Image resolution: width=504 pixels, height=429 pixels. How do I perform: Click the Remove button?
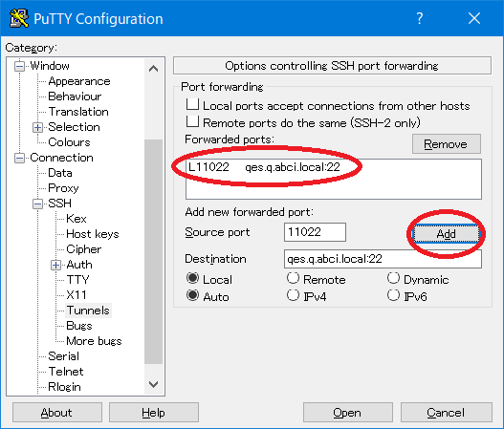click(x=447, y=144)
